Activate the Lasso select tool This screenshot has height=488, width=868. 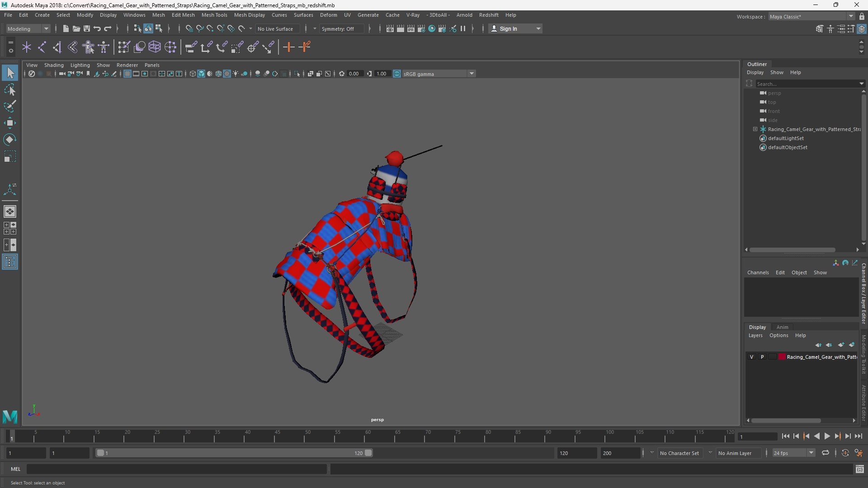coord(10,90)
